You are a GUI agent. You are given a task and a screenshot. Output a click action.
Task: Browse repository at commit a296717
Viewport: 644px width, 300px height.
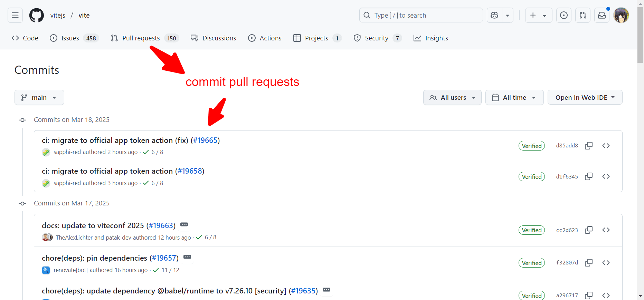[x=606, y=295]
